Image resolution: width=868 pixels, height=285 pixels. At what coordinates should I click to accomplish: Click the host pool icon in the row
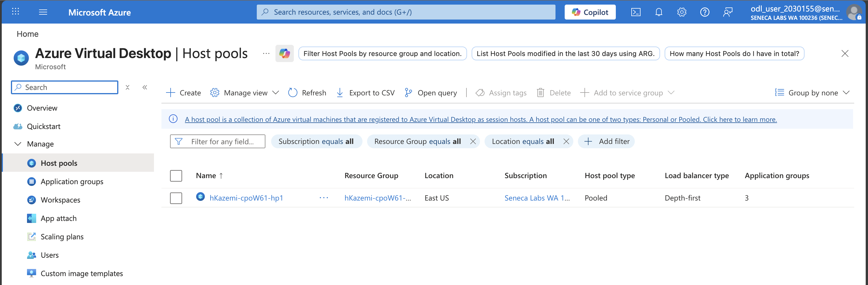pos(200,197)
